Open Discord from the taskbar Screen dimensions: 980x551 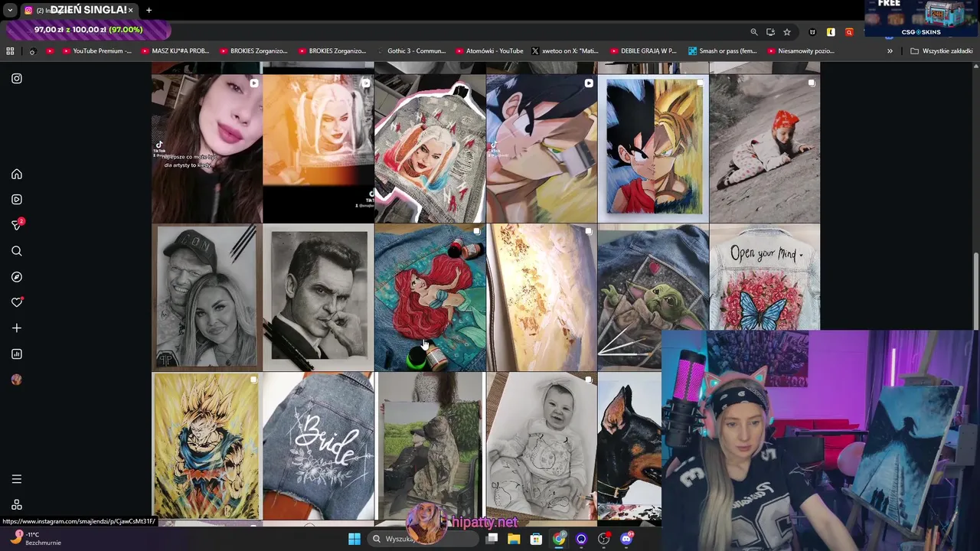tap(626, 539)
